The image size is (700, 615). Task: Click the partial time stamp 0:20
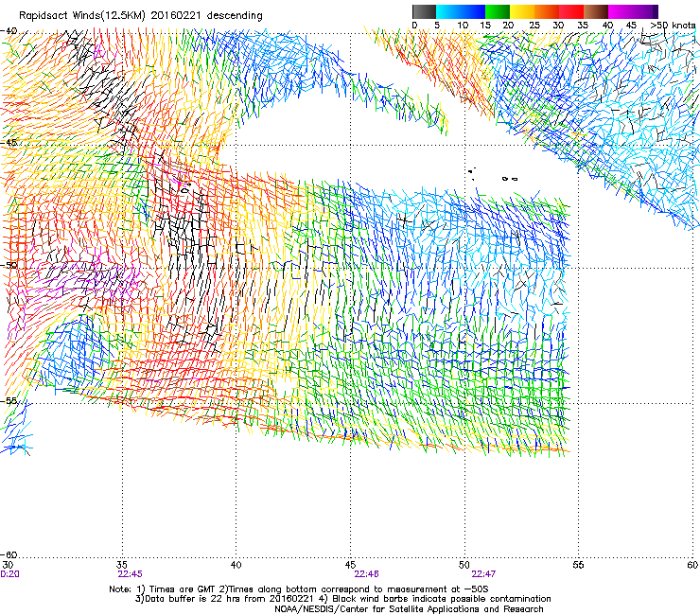point(9,574)
